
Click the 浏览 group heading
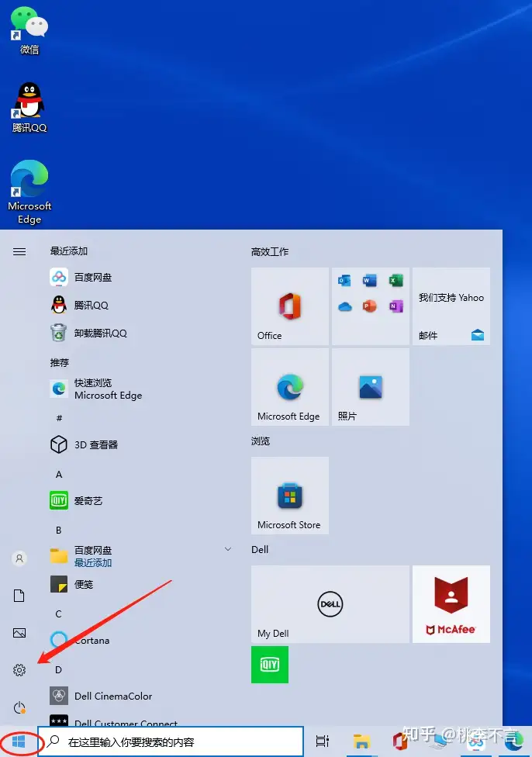coord(261,441)
